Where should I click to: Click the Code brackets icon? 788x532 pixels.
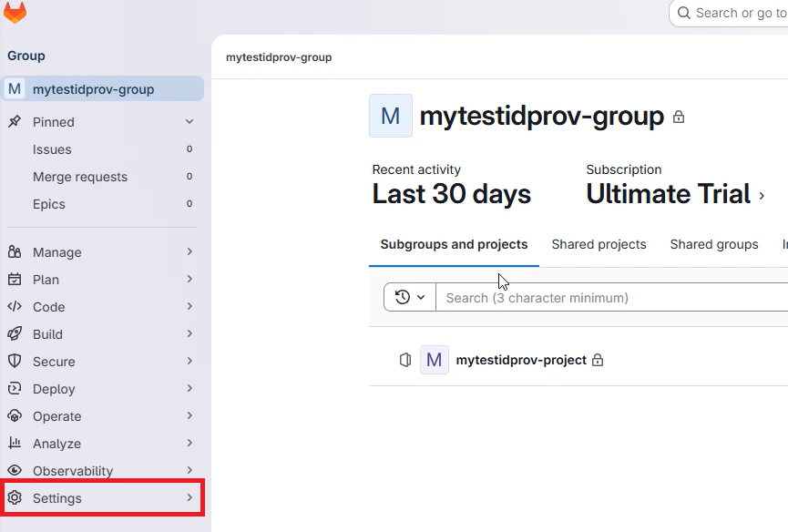click(x=15, y=306)
